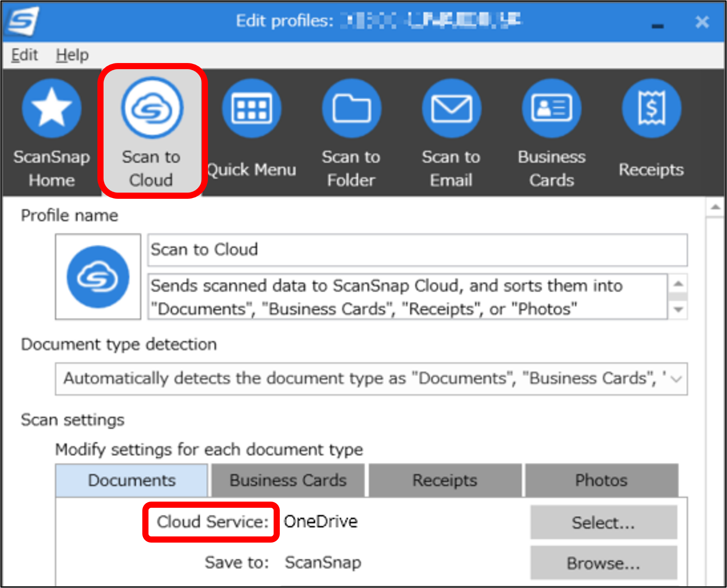Click the 'OneDrive' cloud service value
This screenshot has width=727, height=588.
321,521
